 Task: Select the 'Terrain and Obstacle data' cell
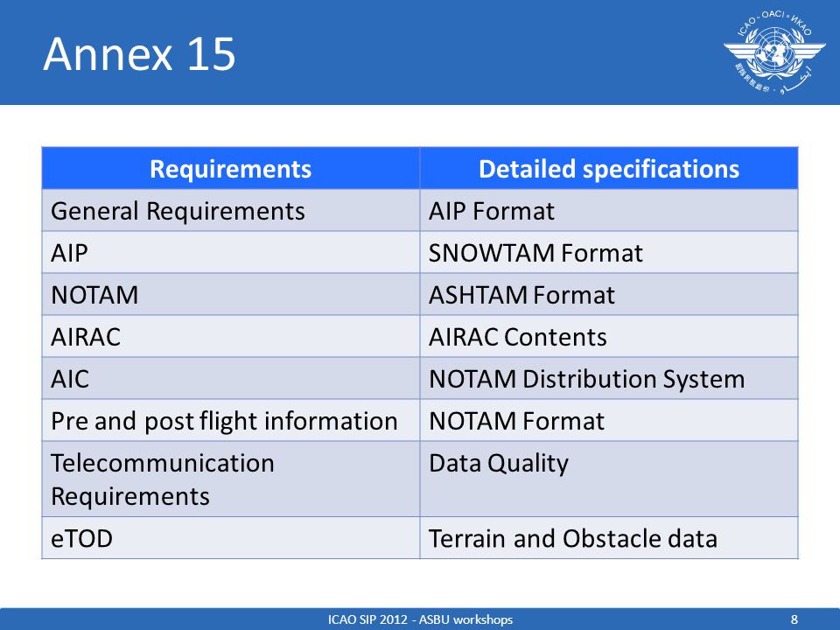pyautogui.click(x=609, y=538)
